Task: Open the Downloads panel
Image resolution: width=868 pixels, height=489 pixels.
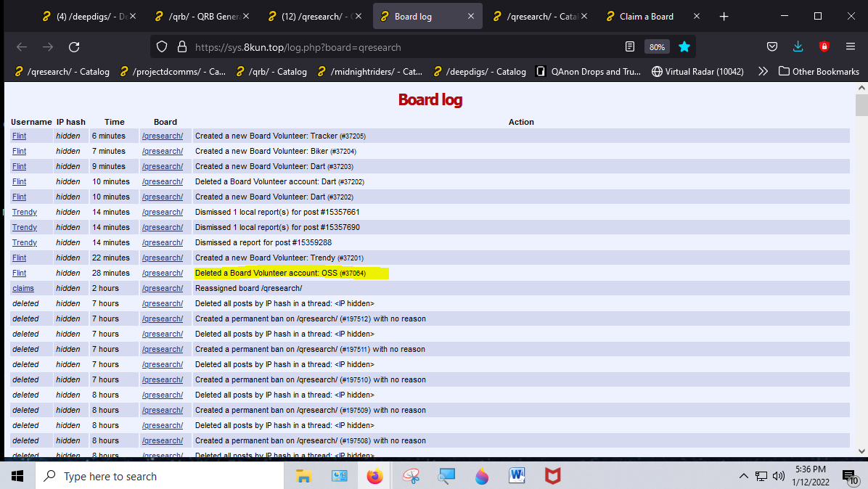Action: coord(798,47)
